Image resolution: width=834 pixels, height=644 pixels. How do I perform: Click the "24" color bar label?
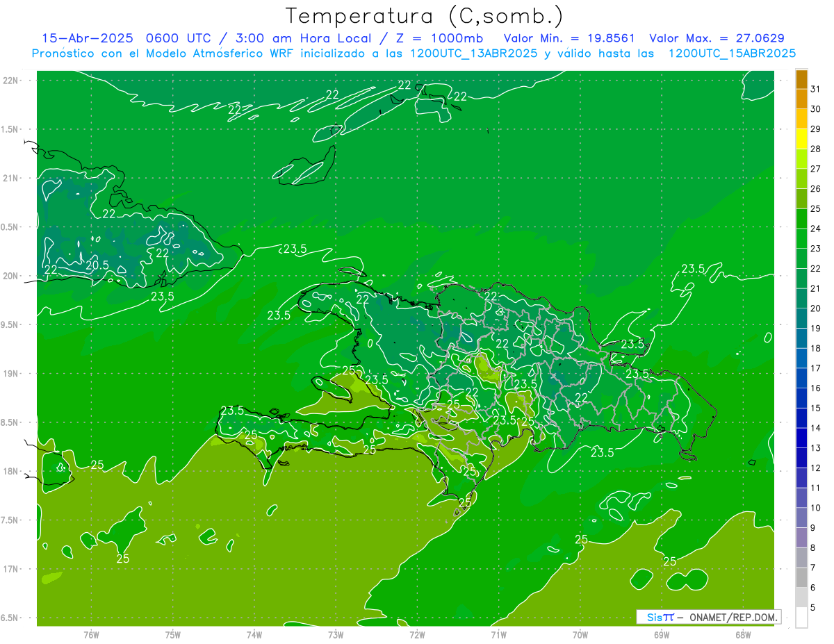click(x=816, y=229)
